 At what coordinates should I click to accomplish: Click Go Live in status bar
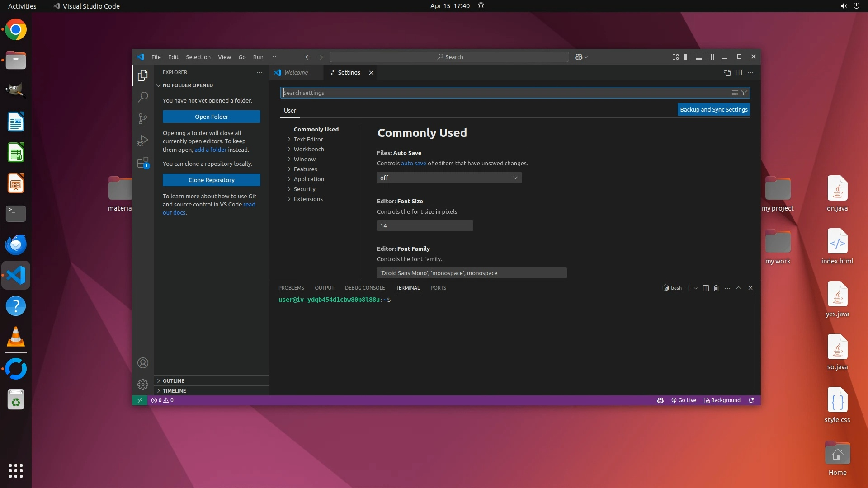684,400
